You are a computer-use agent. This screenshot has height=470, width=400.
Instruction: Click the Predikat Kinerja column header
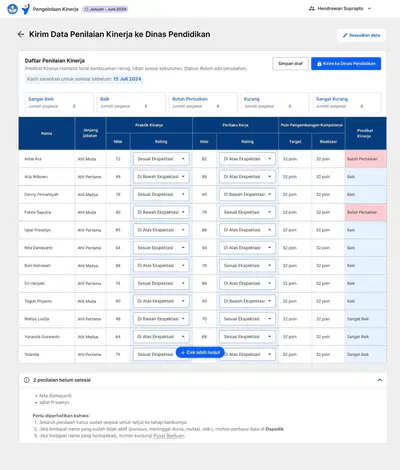[366, 133]
